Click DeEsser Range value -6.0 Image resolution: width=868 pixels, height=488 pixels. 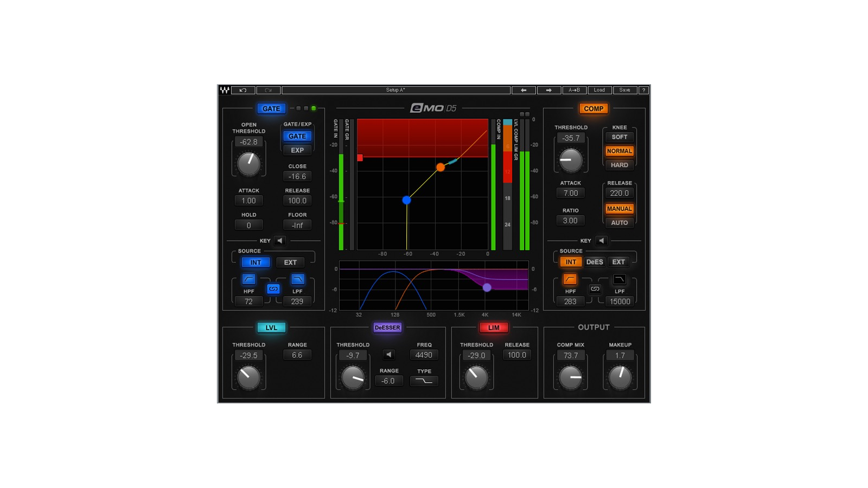[x=388, y=381]
